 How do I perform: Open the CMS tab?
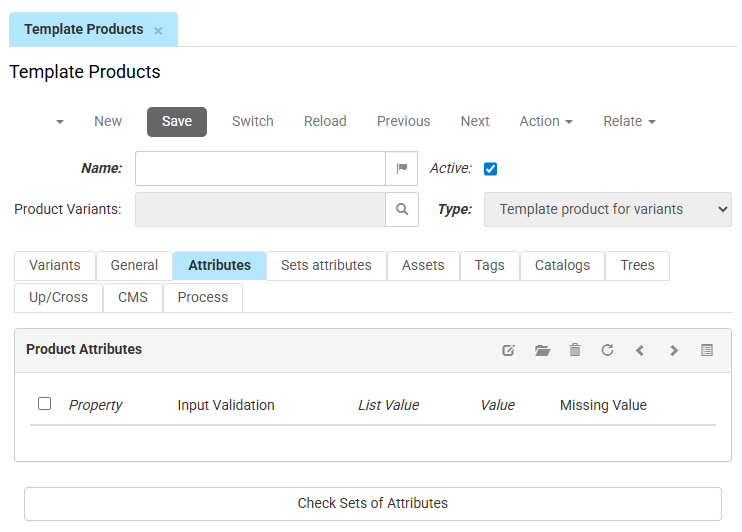pyautogui.click(x=133, y=297)
